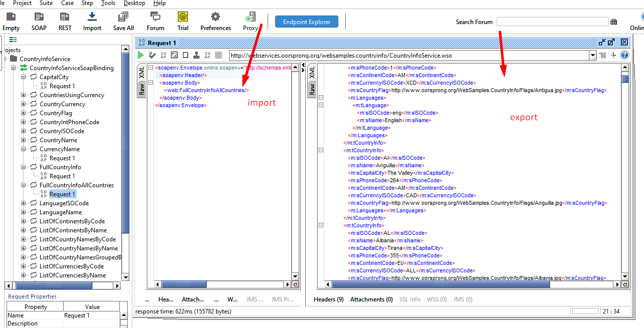Image resolution: width=644 pixels, height=328 pixels.
Task: Click the REST project toolbar icon
Action: pyautogui.click(x=65, y=21)
